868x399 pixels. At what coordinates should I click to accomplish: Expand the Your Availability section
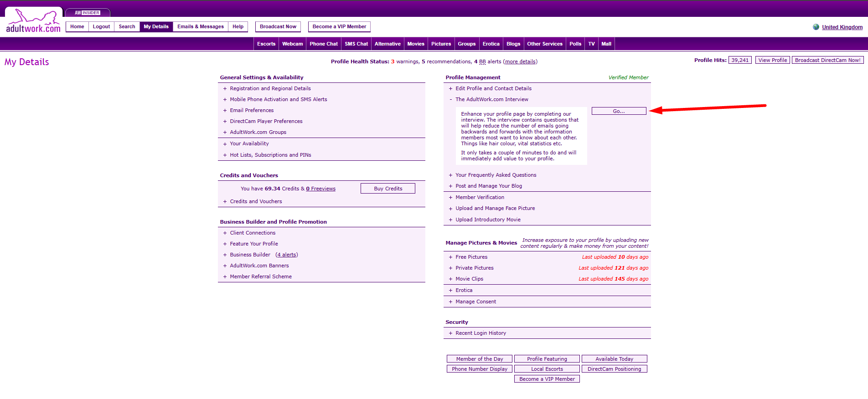coord(249,143)
